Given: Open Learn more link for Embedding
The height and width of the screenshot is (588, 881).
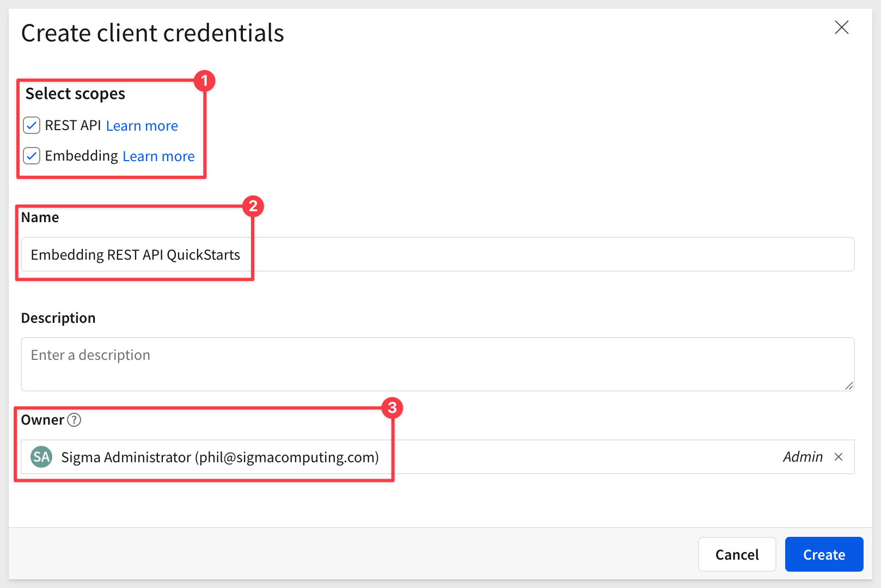Looking at the screenshot, I should click(158, 156).
